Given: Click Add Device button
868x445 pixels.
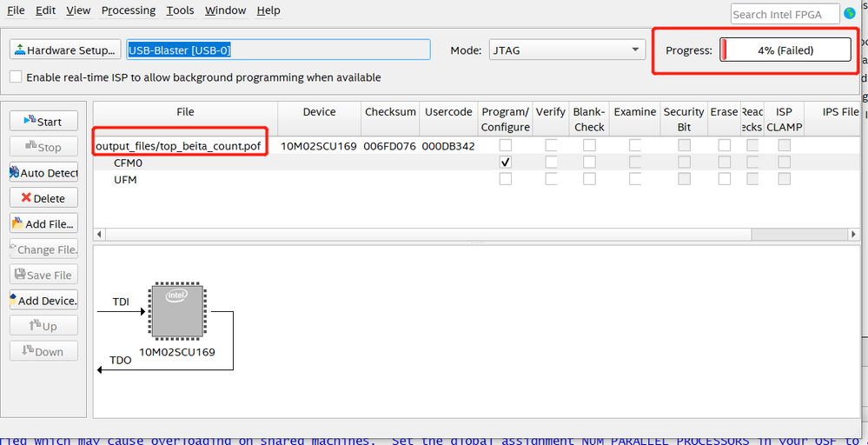Looking at the screenshot, I should click(43, 301).
